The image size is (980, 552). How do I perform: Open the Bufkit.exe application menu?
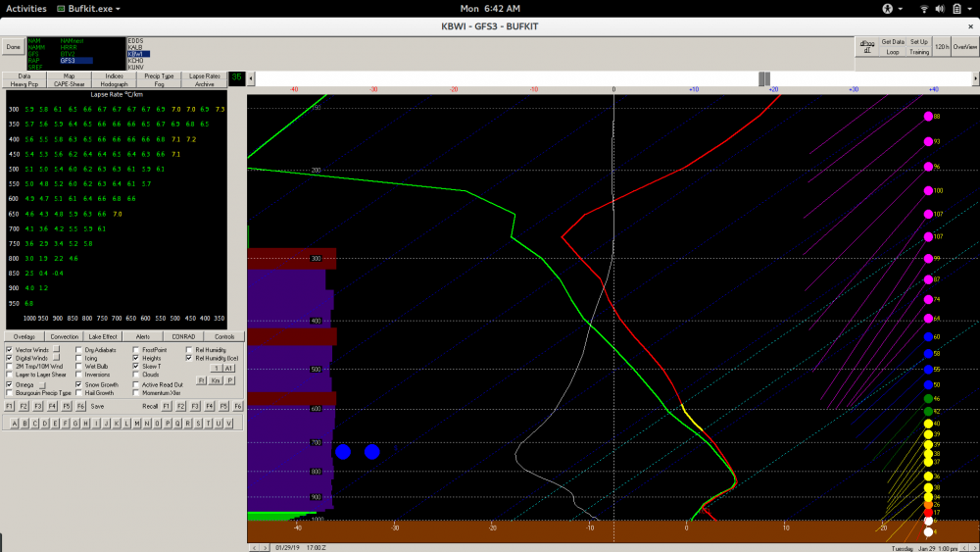(x=89, y=9)
